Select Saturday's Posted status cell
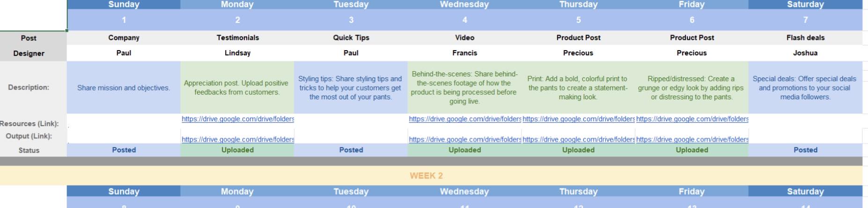 click(x=805, y=150)
